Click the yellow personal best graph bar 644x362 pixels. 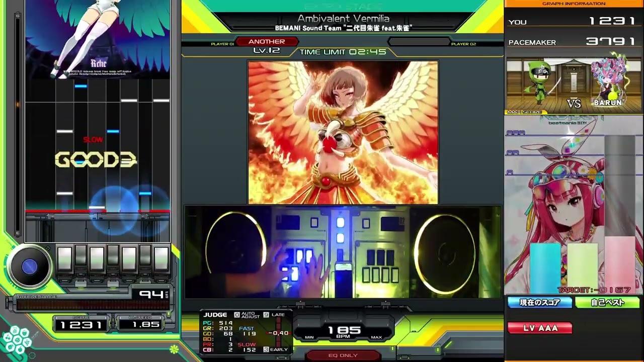pyautogui.click(x=583, y=267)
